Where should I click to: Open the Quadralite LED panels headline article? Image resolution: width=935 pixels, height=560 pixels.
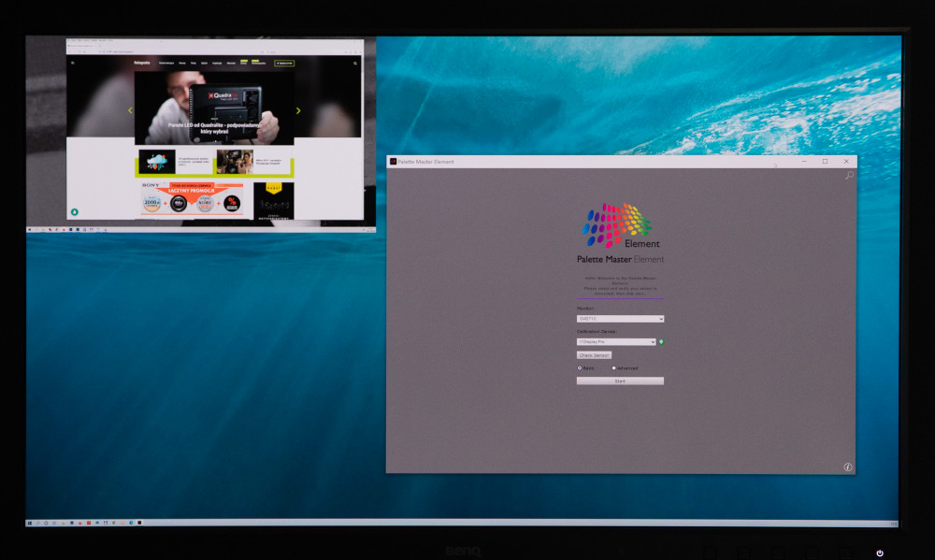[x=214, y=128]
